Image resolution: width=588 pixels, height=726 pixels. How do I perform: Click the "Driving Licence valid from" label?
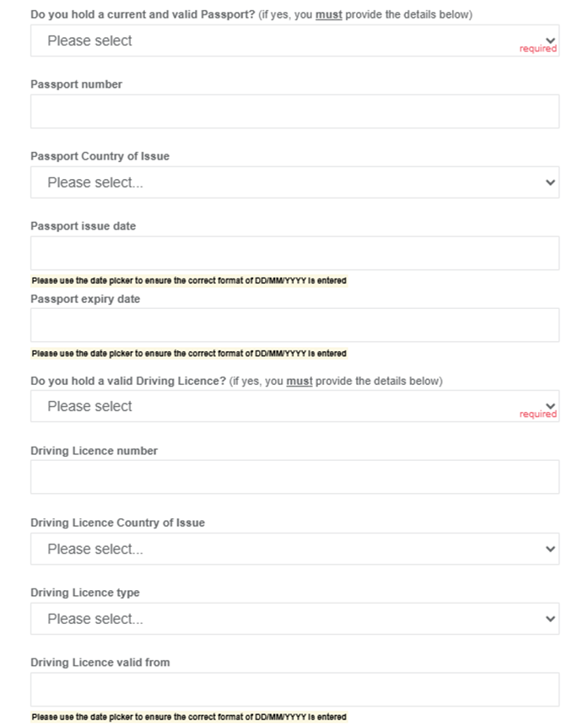pos(100,663)
